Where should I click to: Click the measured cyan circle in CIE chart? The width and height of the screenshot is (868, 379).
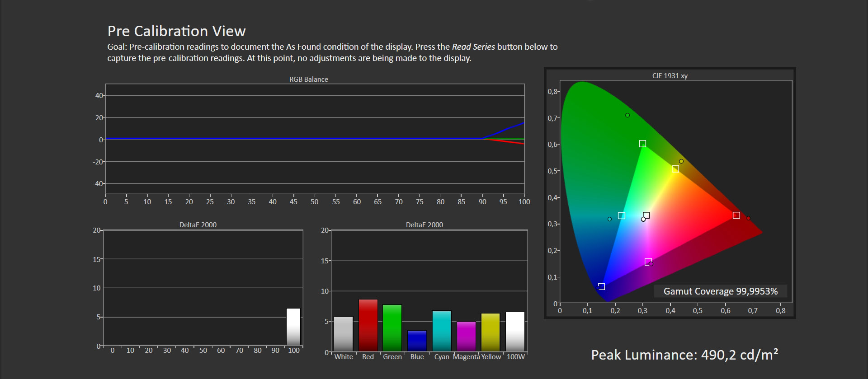tap(609, 219)
